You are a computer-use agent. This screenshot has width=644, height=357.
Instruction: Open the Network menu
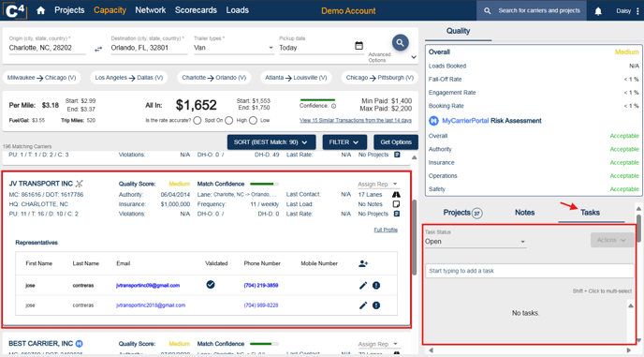[151, 10]
